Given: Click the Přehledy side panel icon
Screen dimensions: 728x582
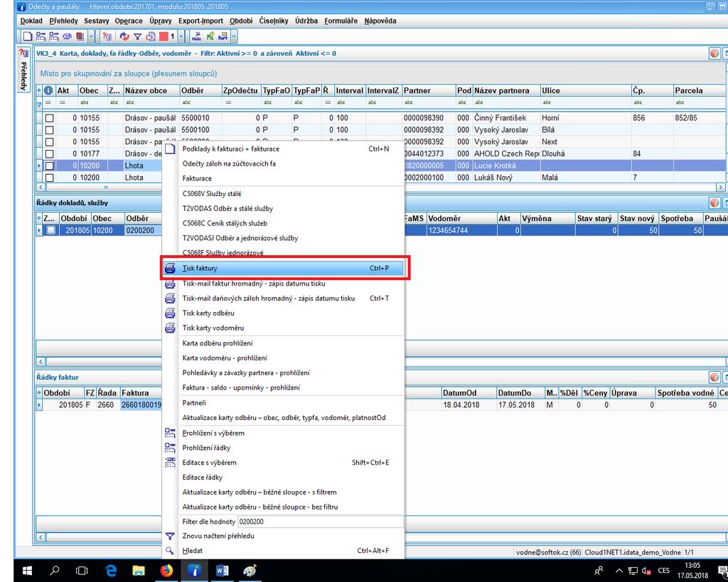Looking at the screenshot, I should click(23, 53).
